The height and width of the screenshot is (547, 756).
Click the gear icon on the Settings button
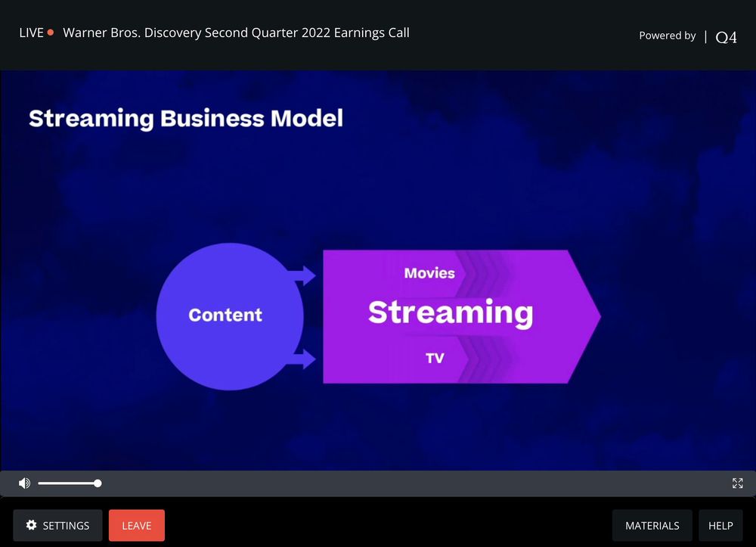tap(31, 525)
